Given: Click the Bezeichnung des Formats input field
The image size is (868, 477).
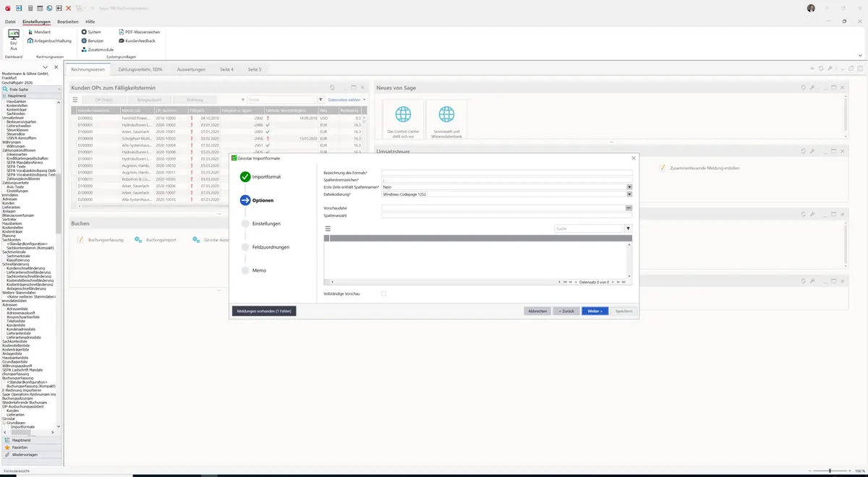Looking at the screenshot, I should [x=506, y=173].
